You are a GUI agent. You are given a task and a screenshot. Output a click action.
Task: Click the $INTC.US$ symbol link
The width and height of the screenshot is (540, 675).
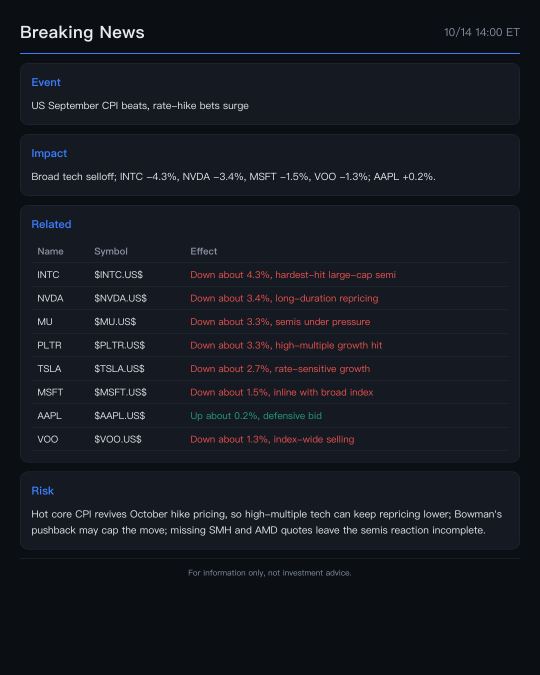point(118,275)
